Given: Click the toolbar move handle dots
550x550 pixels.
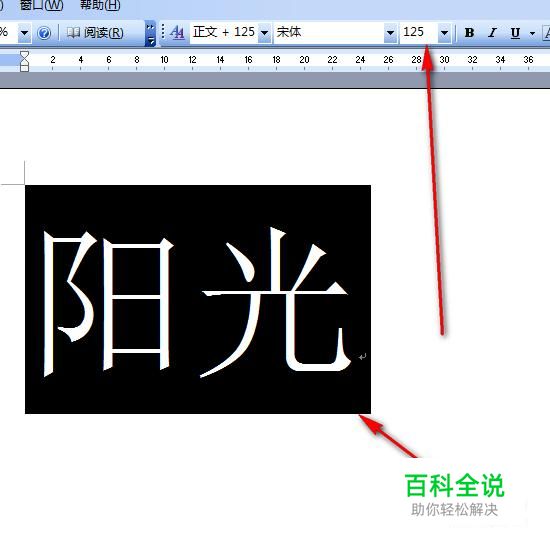Looking at the screenshot, I should 163,32.
